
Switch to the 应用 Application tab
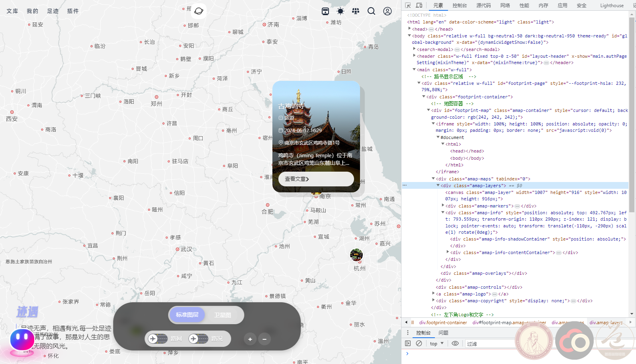coord(562,5)
